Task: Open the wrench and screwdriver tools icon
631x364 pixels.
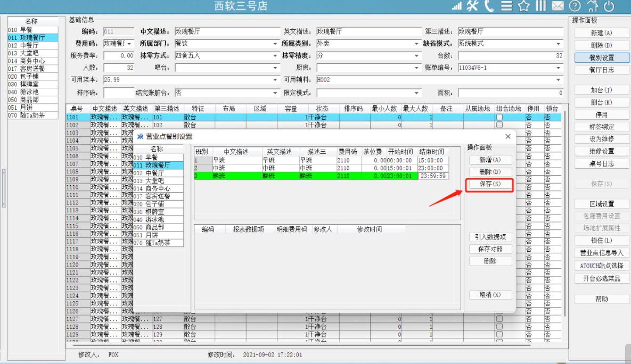Action: 472,6
